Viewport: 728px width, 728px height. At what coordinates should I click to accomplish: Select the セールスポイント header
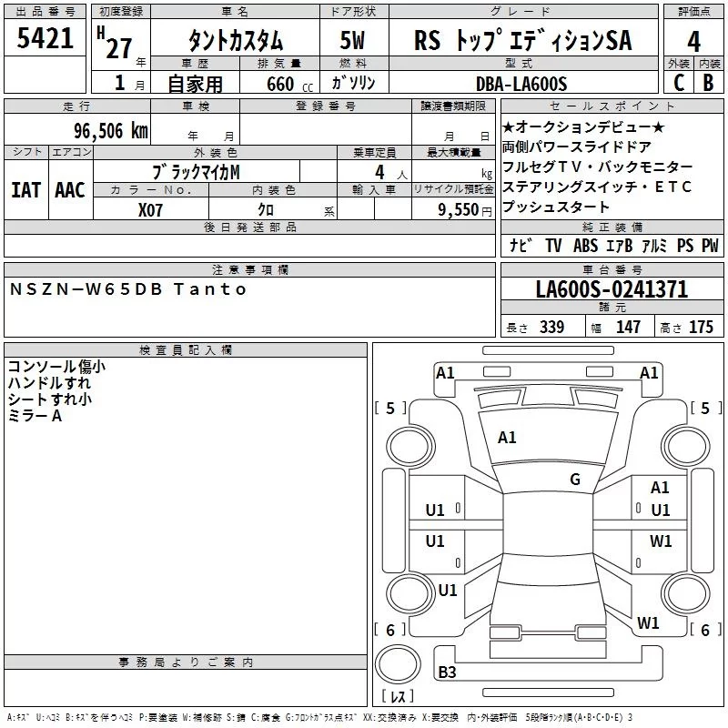tap(612, 106)
